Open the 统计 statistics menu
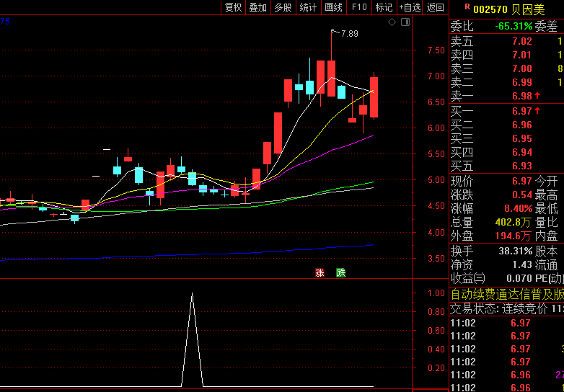This screenshot has width=564, height=392. (308, 7)
